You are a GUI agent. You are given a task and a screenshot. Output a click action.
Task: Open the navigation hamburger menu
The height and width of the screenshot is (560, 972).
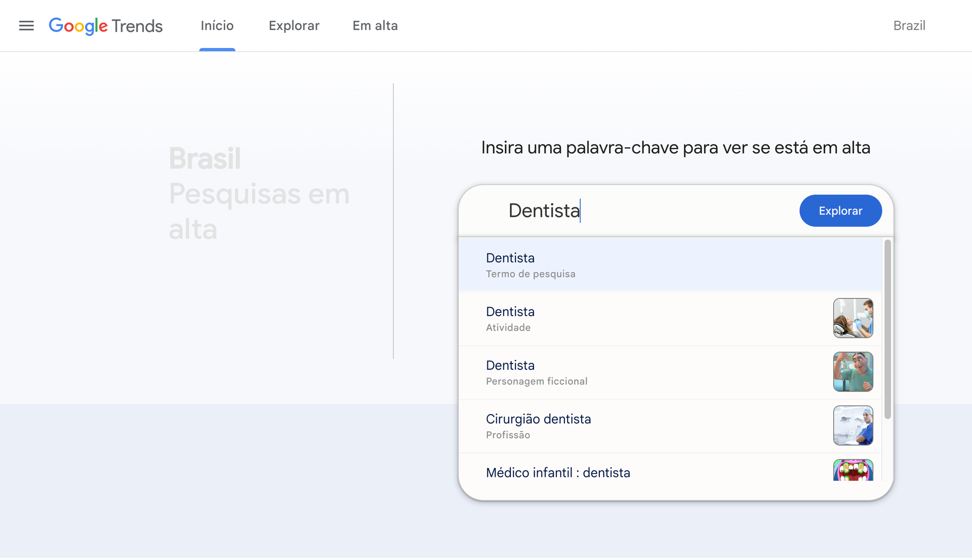[26, 26]
